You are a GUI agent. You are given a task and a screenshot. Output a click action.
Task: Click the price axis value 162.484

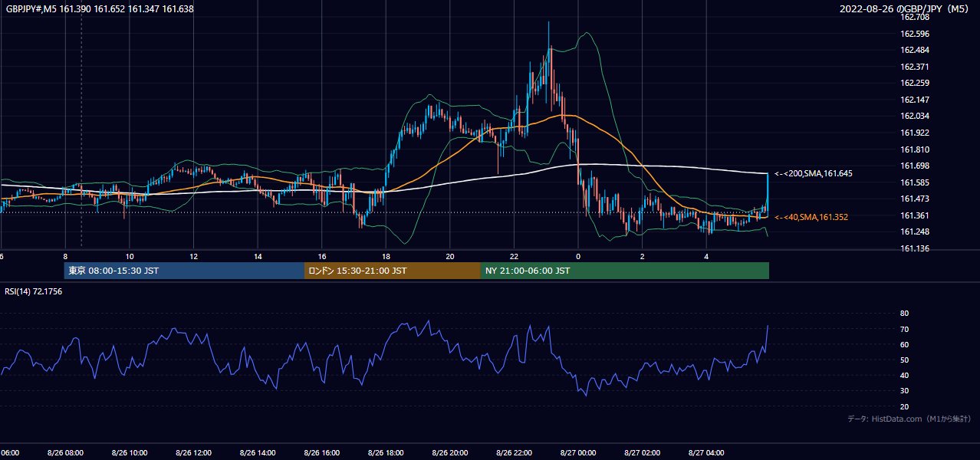914,50
